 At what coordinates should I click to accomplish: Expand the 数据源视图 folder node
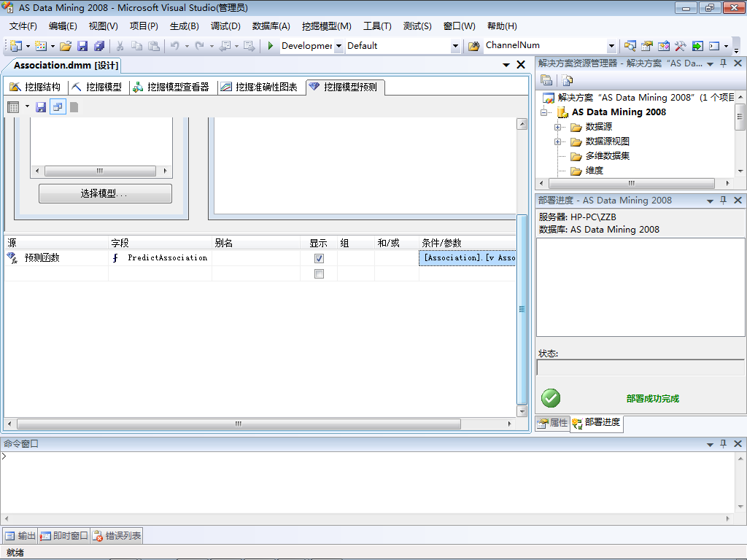557,142
